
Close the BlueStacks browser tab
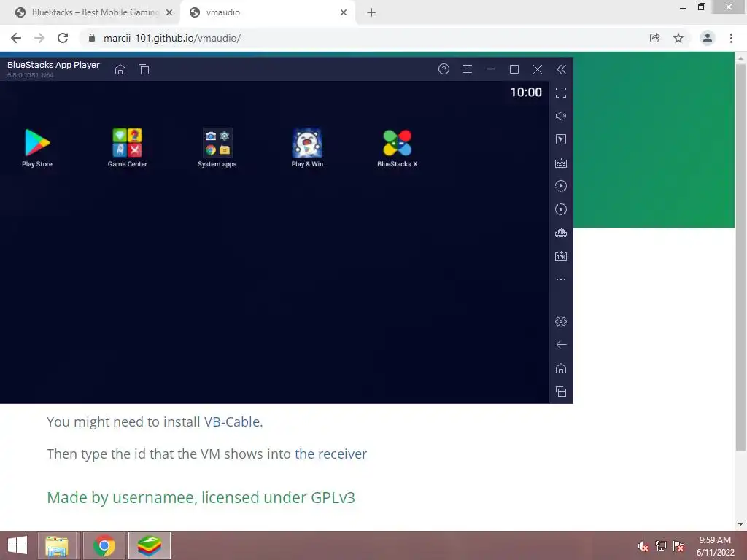169,12
